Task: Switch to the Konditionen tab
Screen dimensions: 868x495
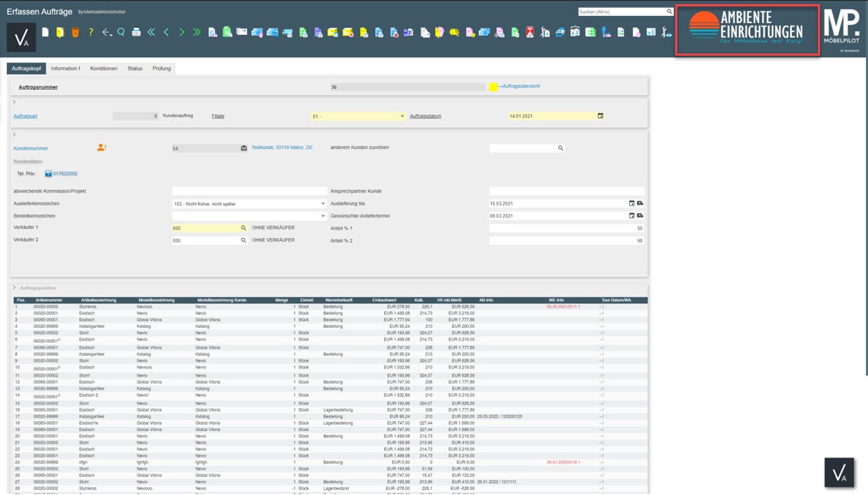Action: pyautogui.click(x=103, y=68)
